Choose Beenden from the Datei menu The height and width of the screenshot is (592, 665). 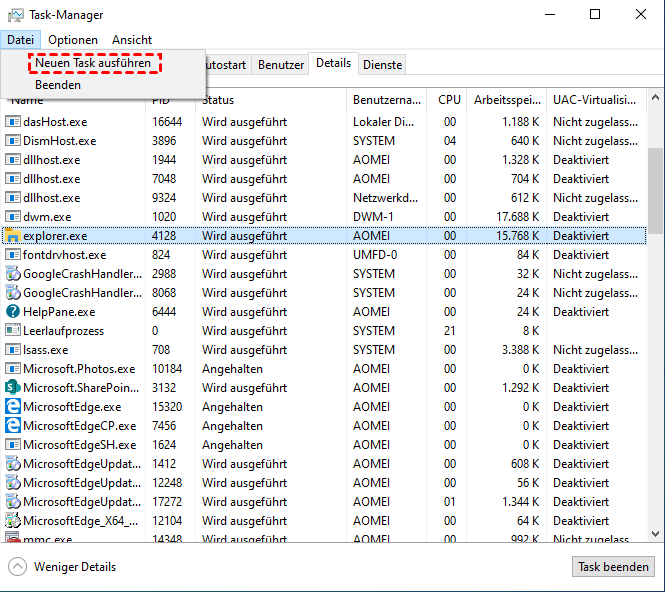click(x=58, y=85)
